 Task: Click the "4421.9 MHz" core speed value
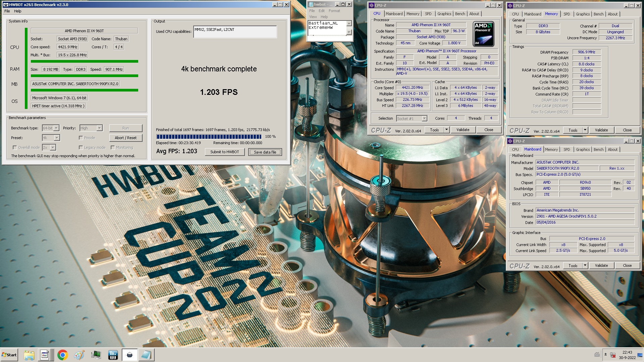[x=68, y=47]
